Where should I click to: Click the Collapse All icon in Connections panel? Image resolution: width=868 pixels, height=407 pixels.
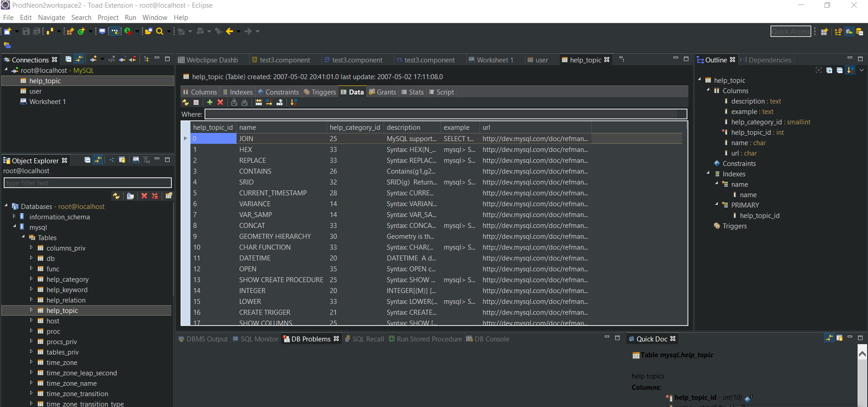[68, 59]
